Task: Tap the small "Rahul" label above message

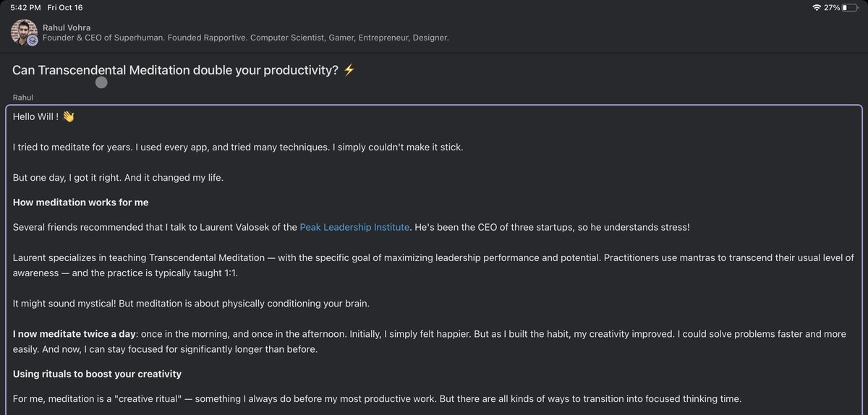Action: coord(23,97)
